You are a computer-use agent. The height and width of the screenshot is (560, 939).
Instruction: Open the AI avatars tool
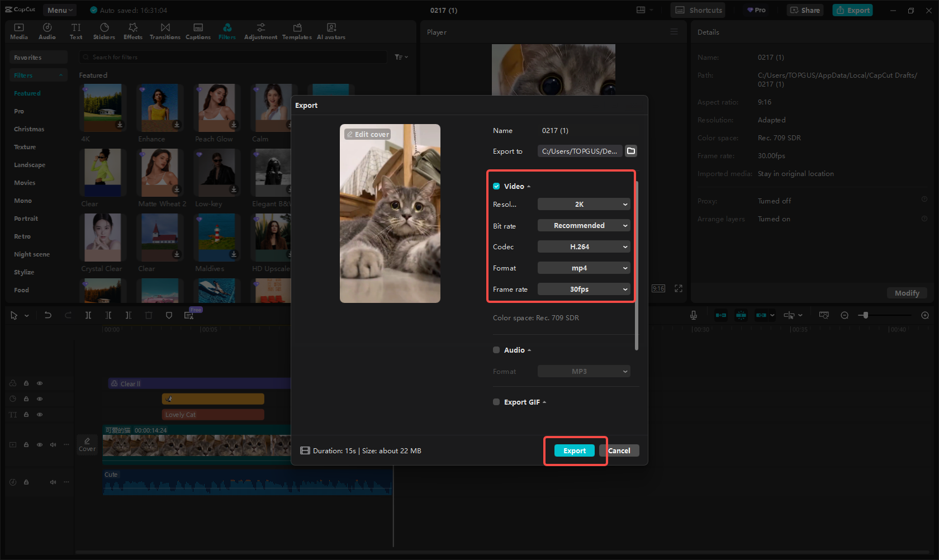pyautogui.click(x=331, y=31)
